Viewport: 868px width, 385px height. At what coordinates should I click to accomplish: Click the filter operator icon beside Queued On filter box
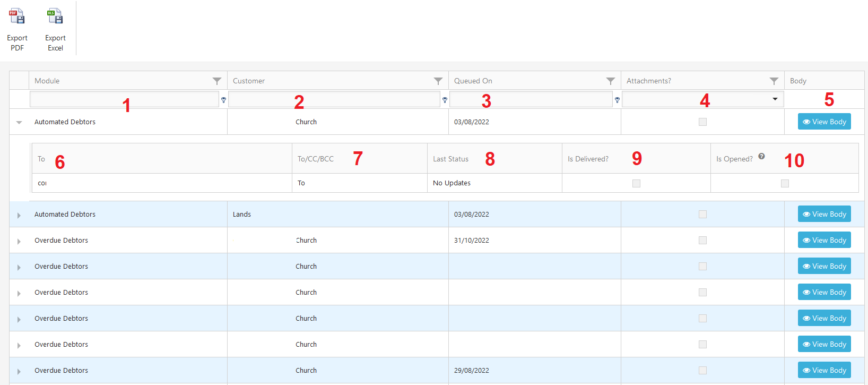[x=617, y=100]
